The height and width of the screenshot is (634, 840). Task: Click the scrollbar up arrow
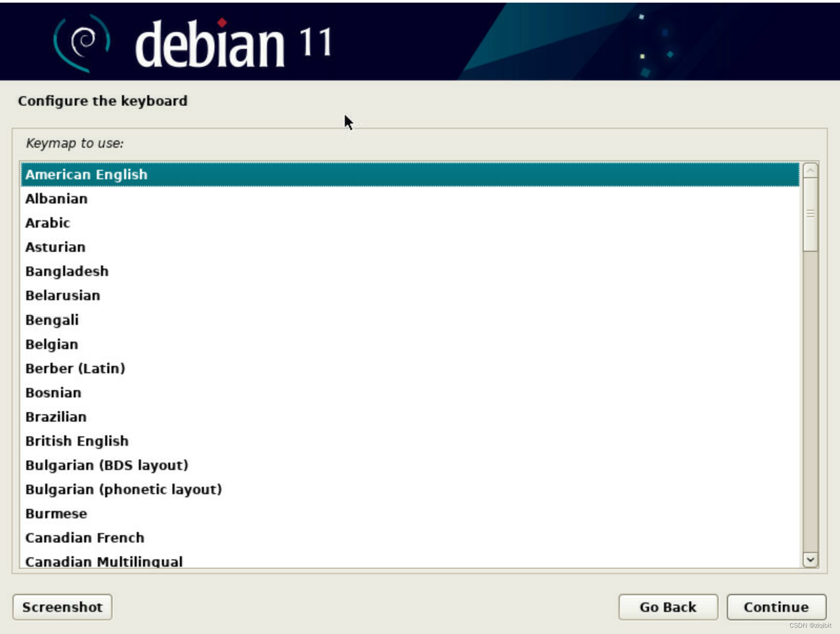click(810, 171)
